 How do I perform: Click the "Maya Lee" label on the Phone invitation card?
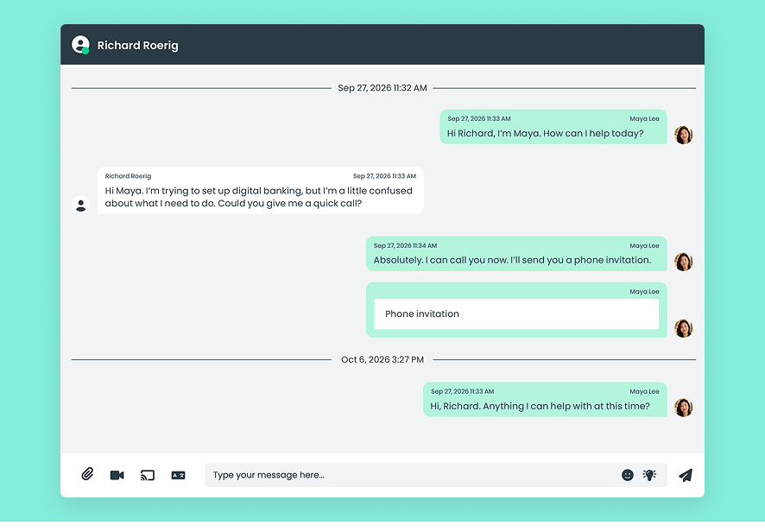point(644,292)
